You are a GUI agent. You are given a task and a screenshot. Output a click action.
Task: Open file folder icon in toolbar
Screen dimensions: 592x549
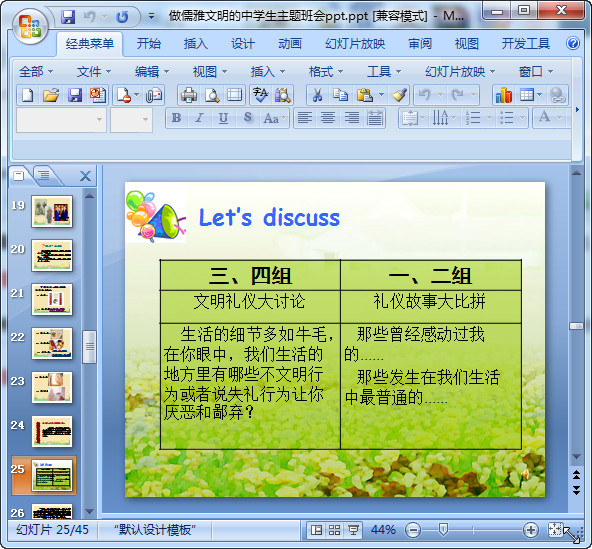click(51, 95)
